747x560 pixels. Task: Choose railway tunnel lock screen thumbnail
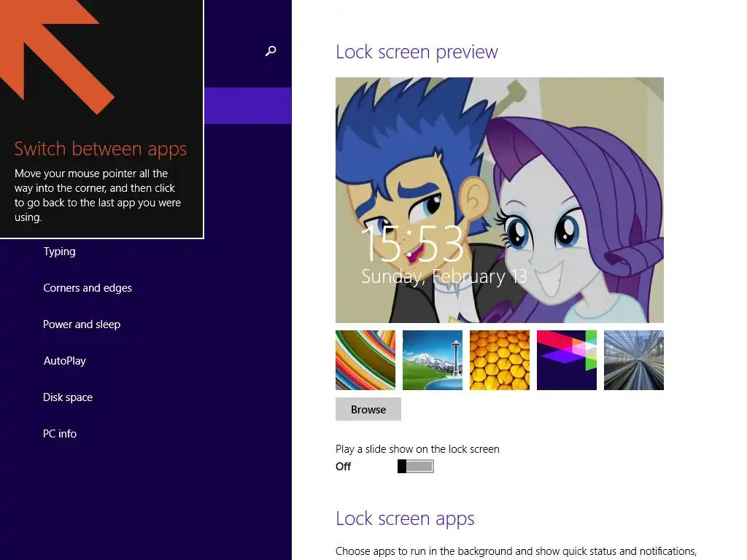pyautogui.click(x=634, y=360)
